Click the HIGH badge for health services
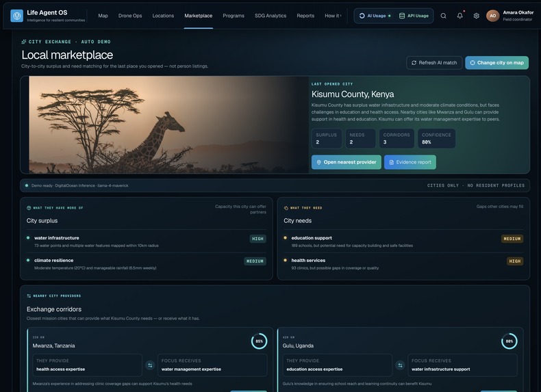Image resolution: width=541 pixels, height=392 pixels. pos(515,261)
